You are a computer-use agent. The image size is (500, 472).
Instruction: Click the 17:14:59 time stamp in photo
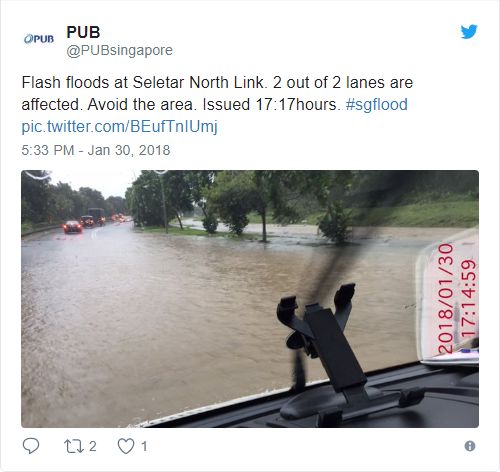pyautogui.click(x=468, y=299)
